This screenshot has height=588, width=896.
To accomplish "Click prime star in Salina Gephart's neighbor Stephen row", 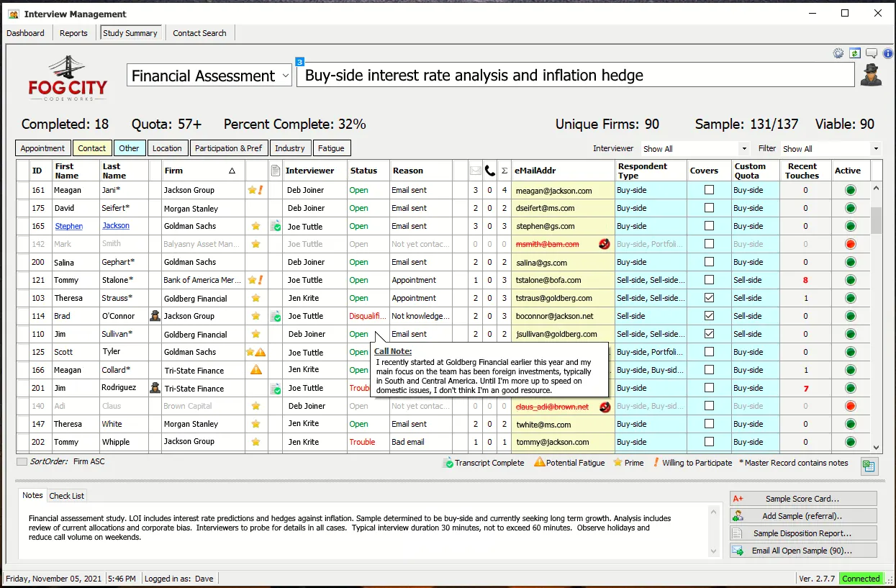I will pos(255,226).
